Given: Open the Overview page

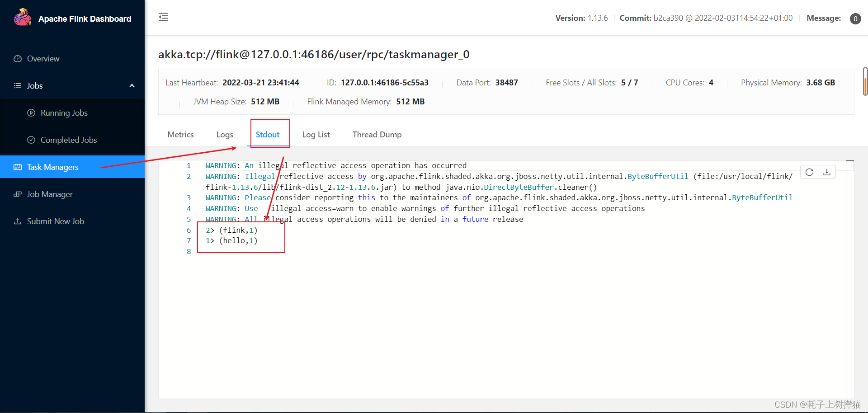Looking at the screenshot, I should (72, 59).
